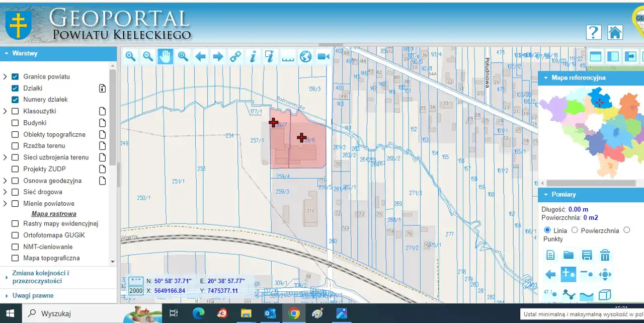Click the trash icon in Pomiary panel
Screen dimensions: 644x323
pos(605,255)
